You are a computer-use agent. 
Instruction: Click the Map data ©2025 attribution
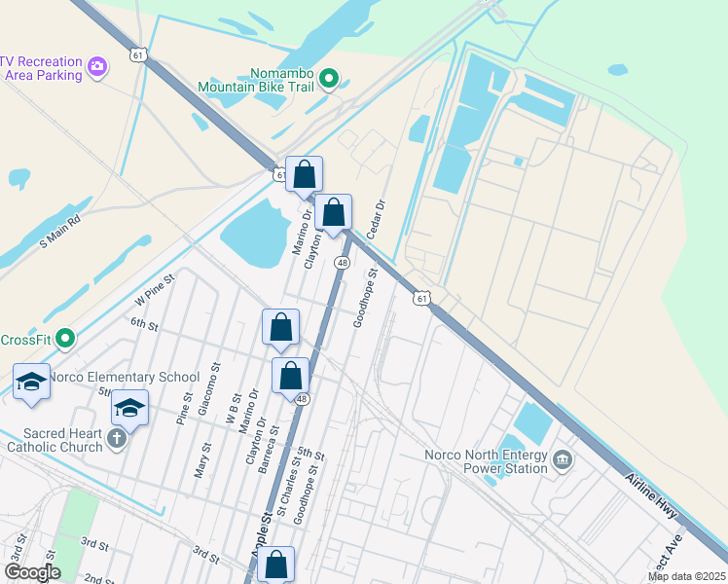point(687,577)
